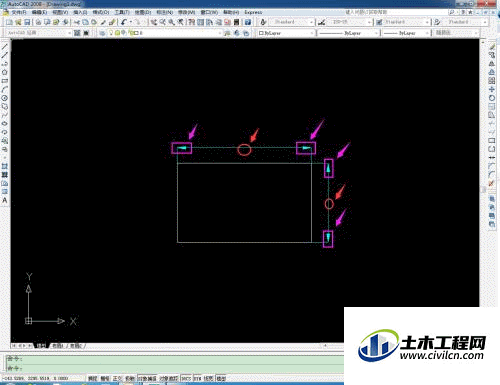
Task: Switch to the 布局1 layout tab
Action: 58,346
